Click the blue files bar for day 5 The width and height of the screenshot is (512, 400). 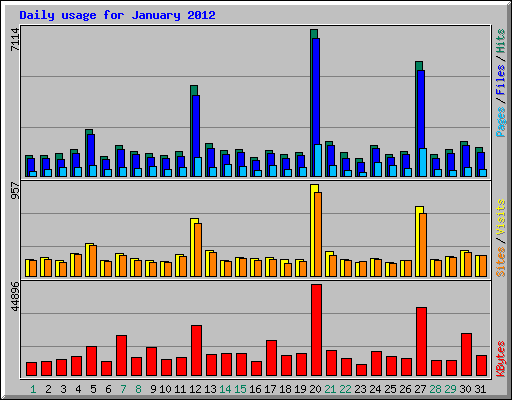coord(91,150)
